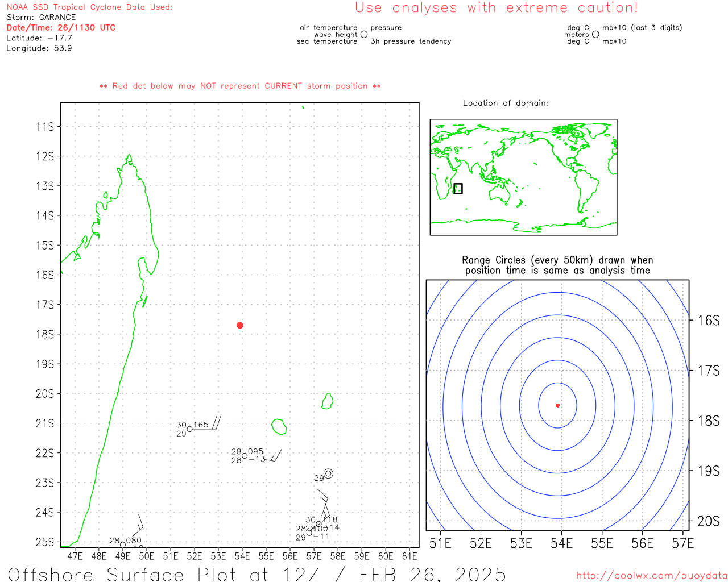Click the 51E label on range circles plot
728x582 pixels.
click(x=441, y=544)
